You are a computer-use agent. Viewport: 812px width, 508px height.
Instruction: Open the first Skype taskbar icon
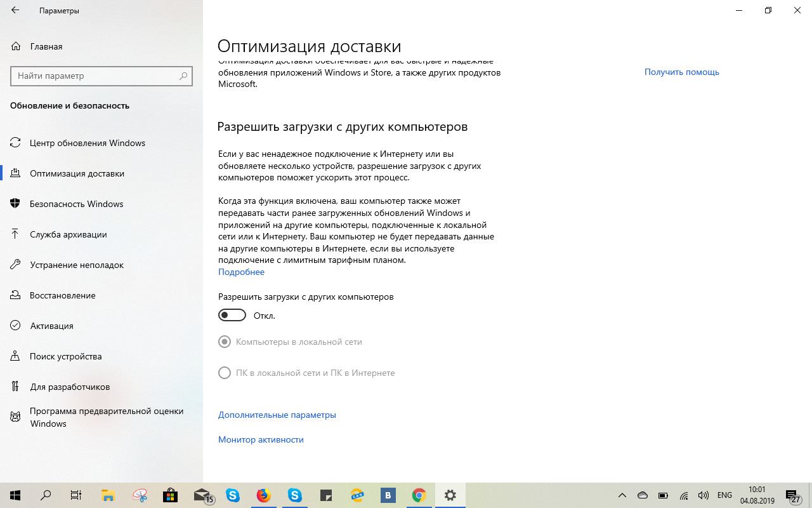click(x=233, y=495)
